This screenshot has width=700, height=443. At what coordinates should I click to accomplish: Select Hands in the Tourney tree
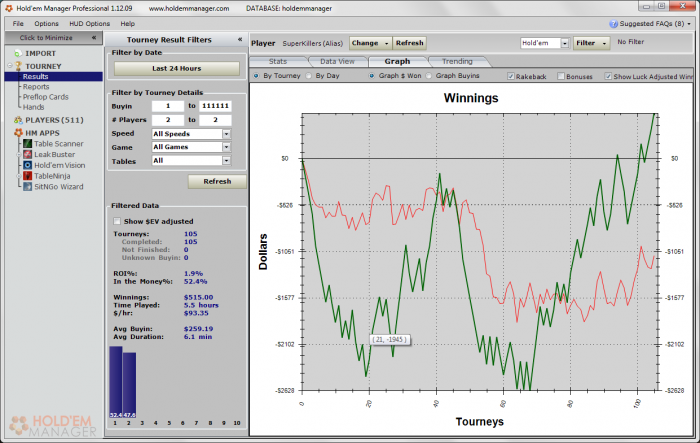(x=33, y=107)
